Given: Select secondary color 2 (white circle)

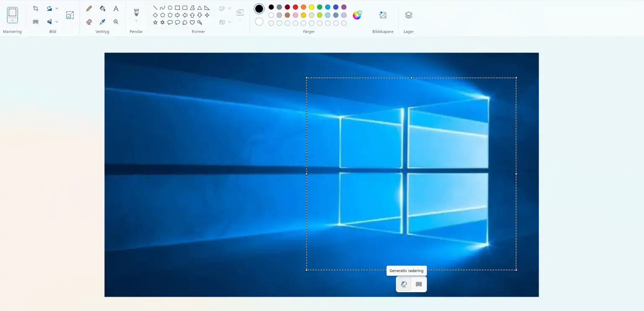Looking at the screenshot, I should pos(259,21).
